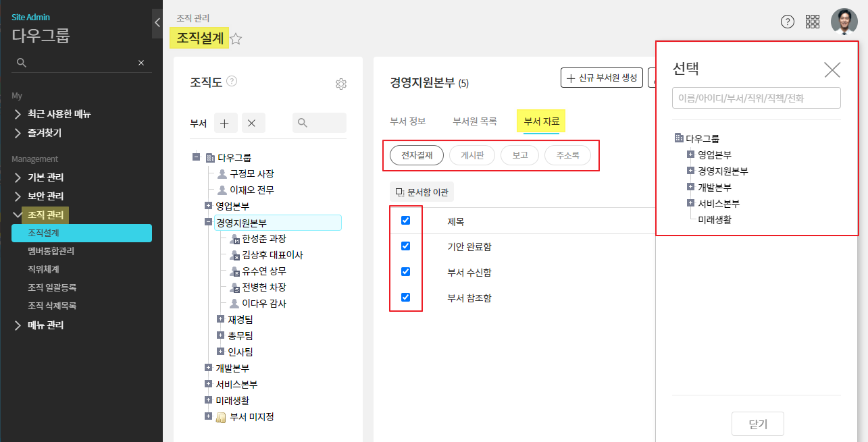Uncheck the 부서 참조함 checkbox
This screenshot has width=868, height=442.
[405, 297]
